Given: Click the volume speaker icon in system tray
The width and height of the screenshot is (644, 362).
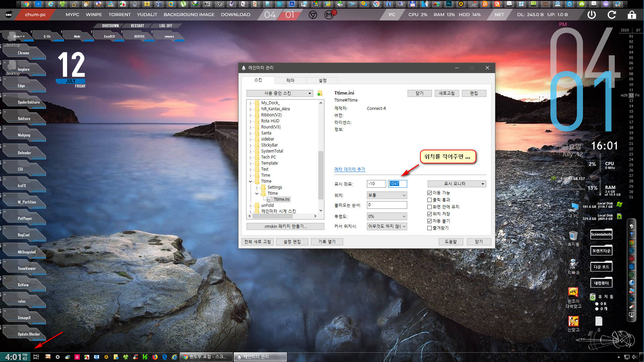Looking at the screenshot, I should (x=634, y=357).
